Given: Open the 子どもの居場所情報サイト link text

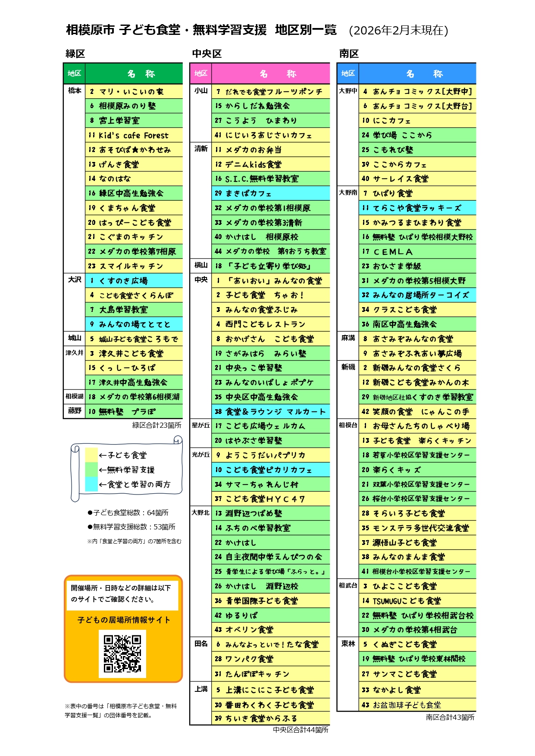Looking at the screenshot, I should point(124,620).
